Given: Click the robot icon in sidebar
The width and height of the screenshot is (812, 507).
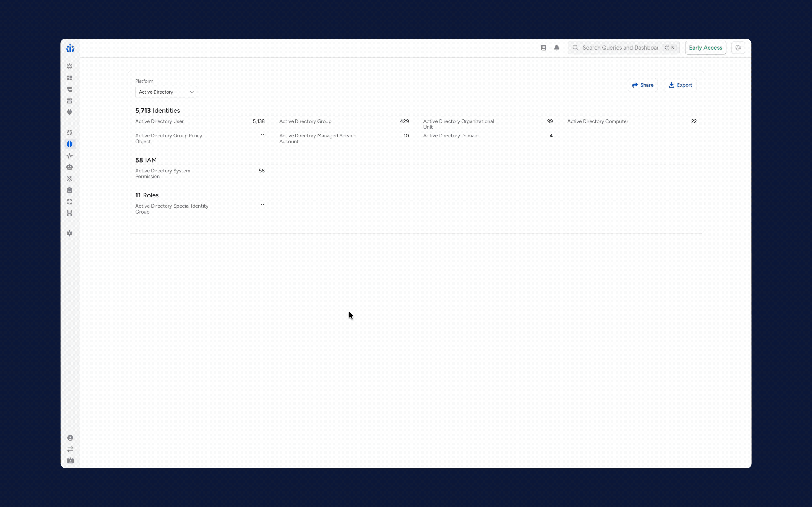Looking at the screenshot, I should 69,167.
